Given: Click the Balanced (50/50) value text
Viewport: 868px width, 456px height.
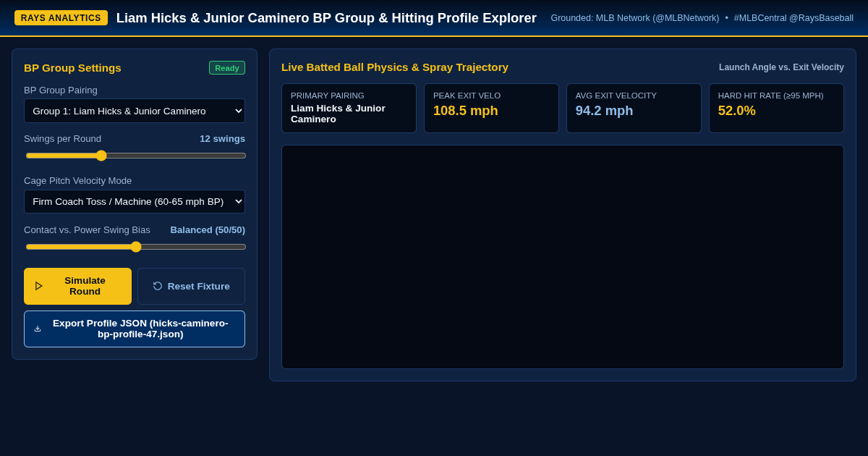Looking at the screenshot, I should pos(208,230).
